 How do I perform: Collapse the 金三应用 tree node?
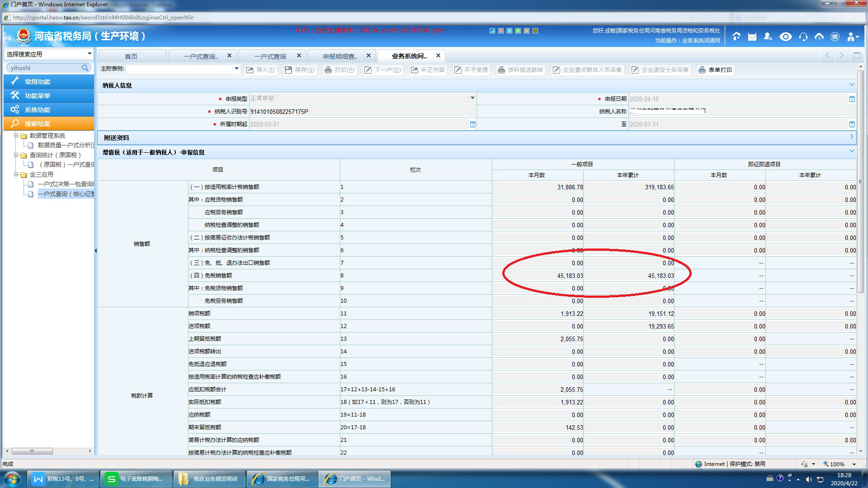click(16, 174)
